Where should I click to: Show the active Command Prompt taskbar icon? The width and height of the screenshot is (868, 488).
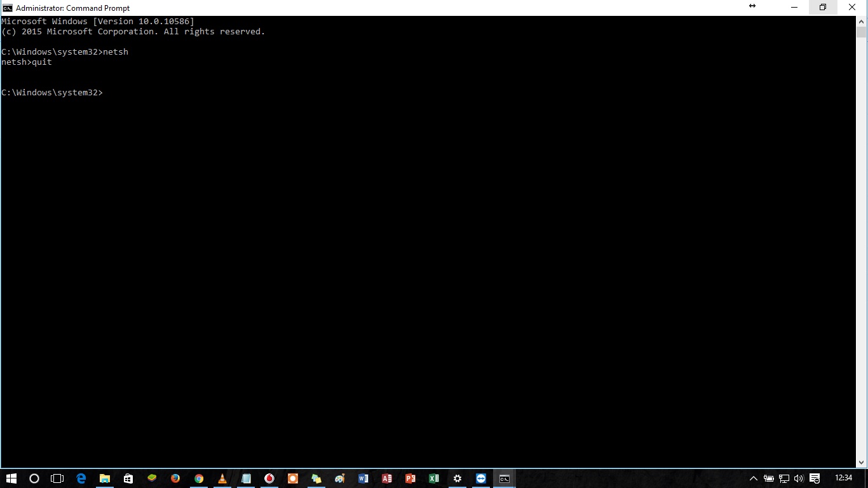504,478
